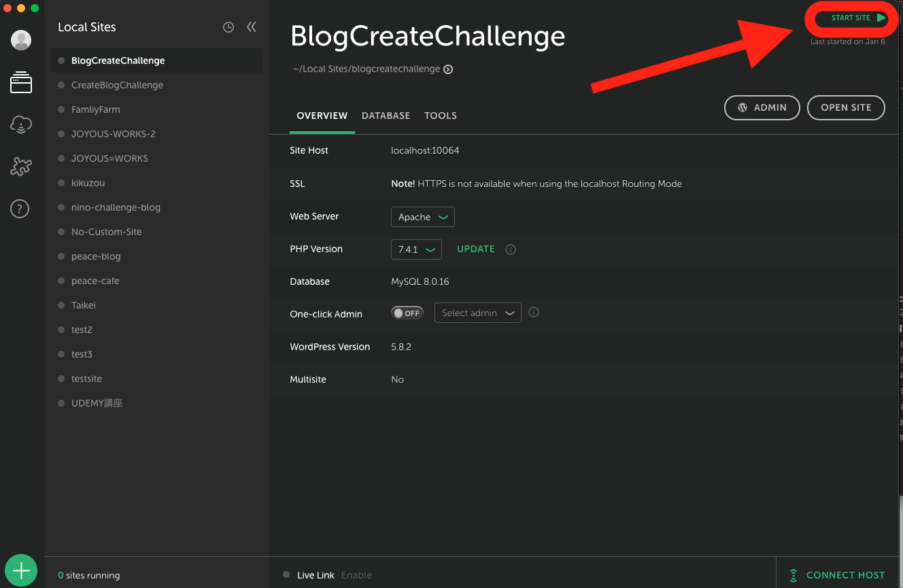This screenshot has height=588, width=903.
Task: Click the WordPress Version value 5.8.2
Action: (x=401, y=347)
